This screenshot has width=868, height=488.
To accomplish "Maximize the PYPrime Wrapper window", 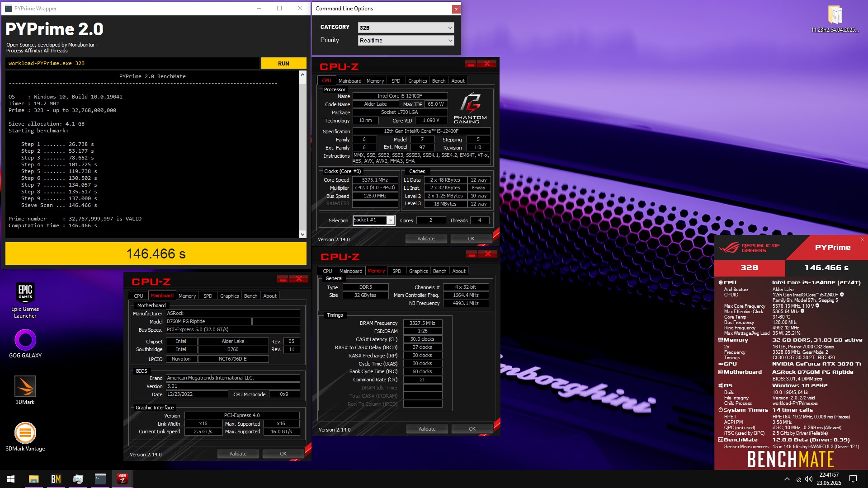I will [279, 8].
